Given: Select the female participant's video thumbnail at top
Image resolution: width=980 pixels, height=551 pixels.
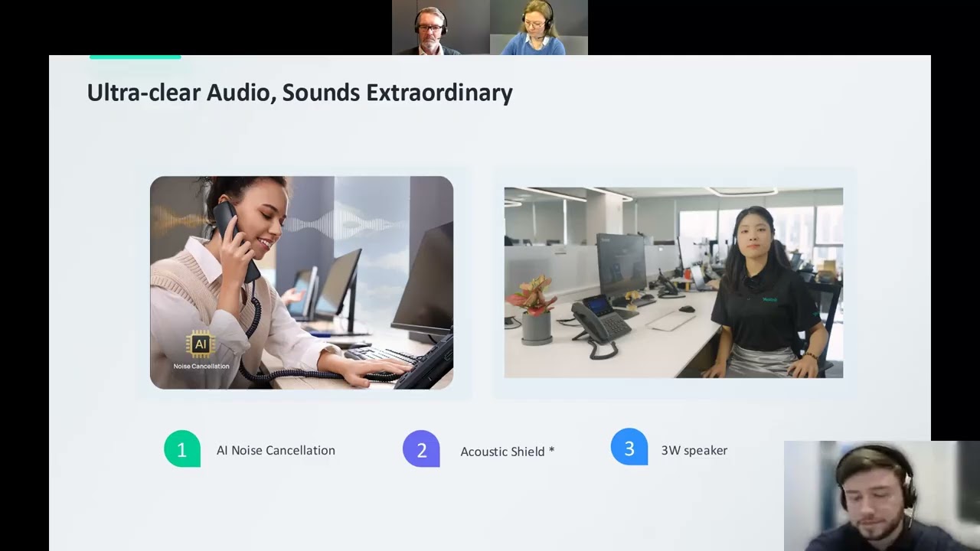Looking at the screenshot, I should point(539,28).
